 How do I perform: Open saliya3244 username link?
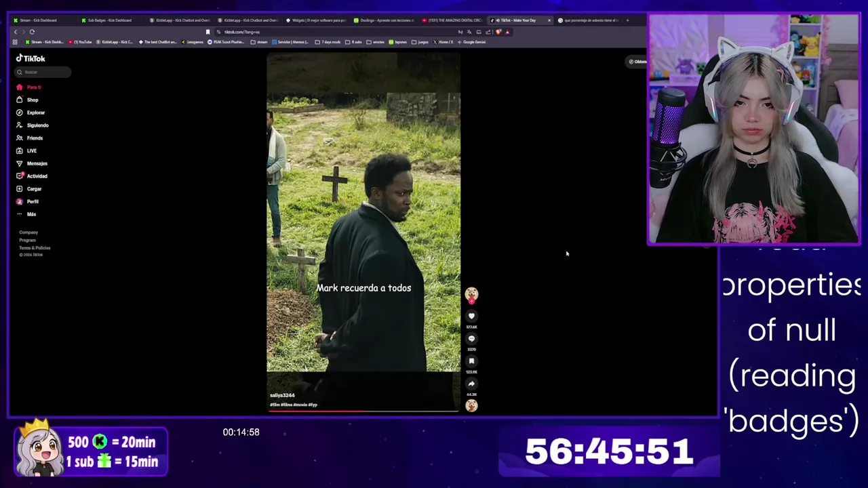pyautogui.click(x=282, y=395)
